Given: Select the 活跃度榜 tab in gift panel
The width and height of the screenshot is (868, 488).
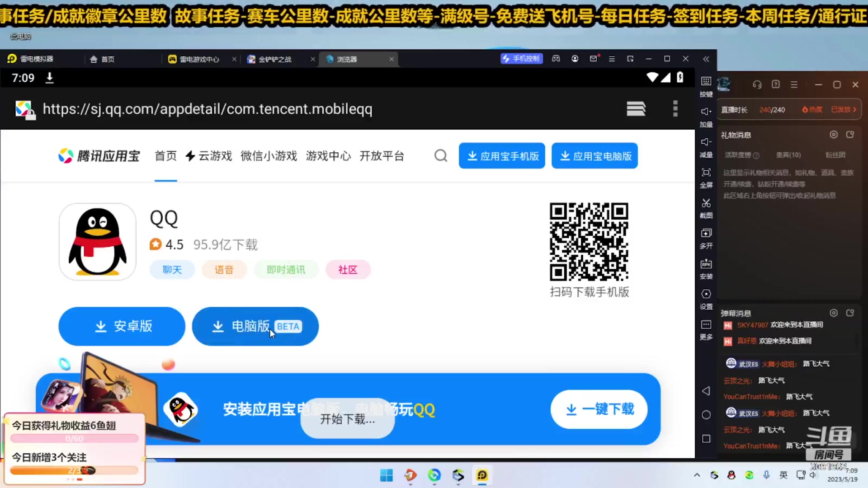Looking at the screenshot, I should [x=742, y=155].
